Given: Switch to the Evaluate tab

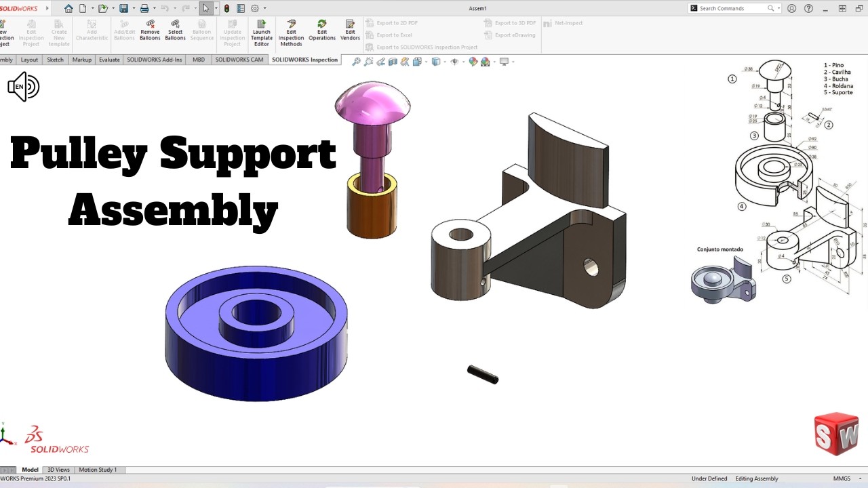Looking at the screenshot, I should (x=109, y=60).
